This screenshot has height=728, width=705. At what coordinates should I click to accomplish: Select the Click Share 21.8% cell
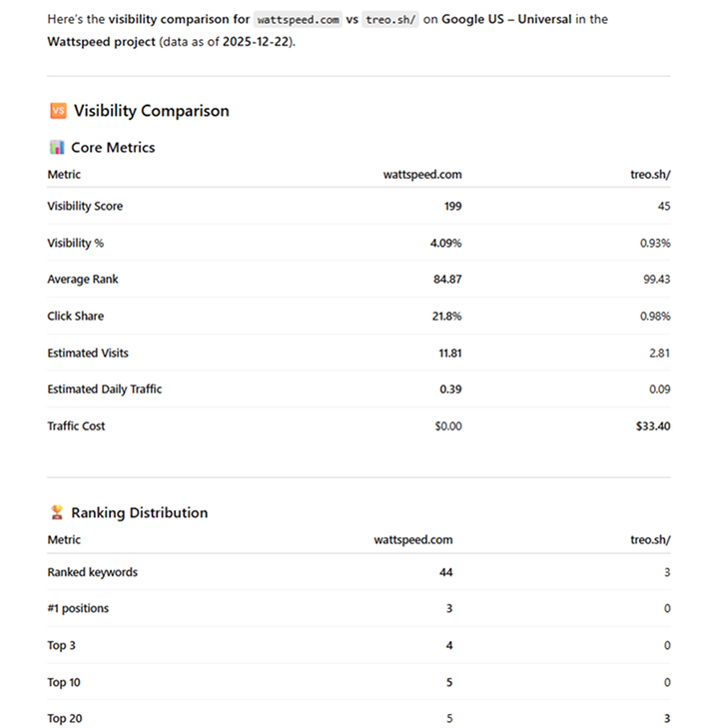447,317
